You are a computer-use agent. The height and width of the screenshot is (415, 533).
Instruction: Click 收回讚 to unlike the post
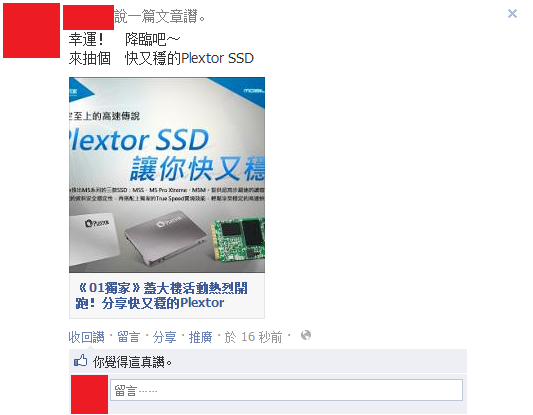pos(86,337)
